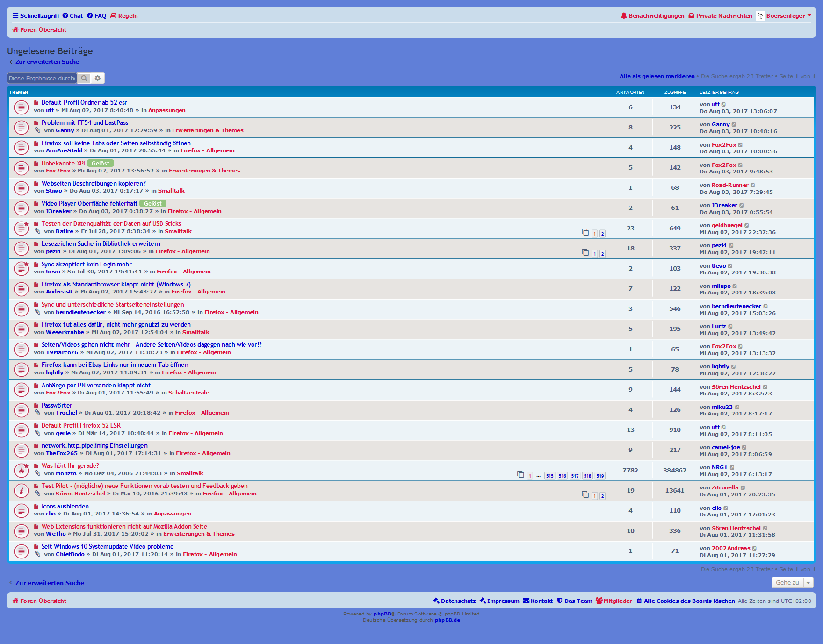Image resolution: width=823 pixels, height=644 pixels.
Task: Click Alle als gelesen markieren
Action: click(657, 76)
